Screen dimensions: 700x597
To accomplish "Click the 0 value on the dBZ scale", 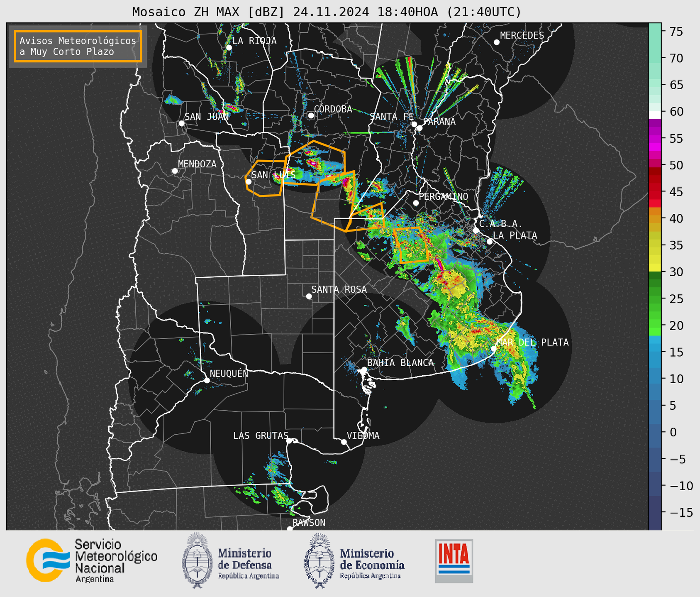I will 673,432.
